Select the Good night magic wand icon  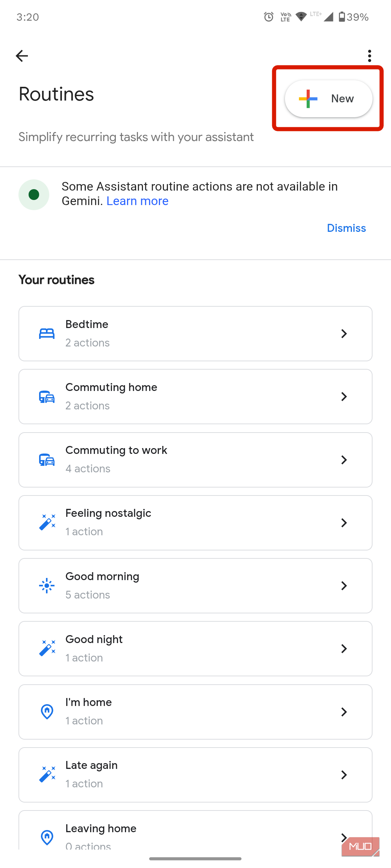click(x=47, y=648)
